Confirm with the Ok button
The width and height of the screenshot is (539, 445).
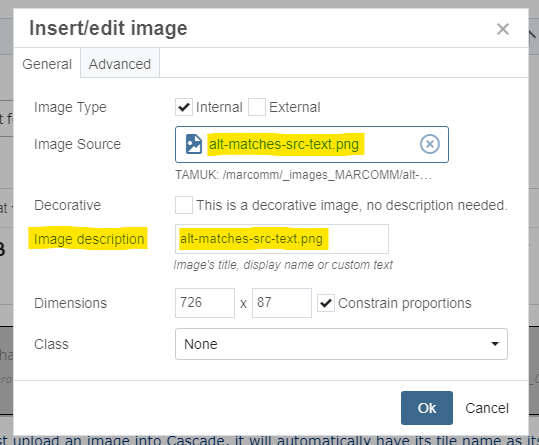[x=427, y=408]
